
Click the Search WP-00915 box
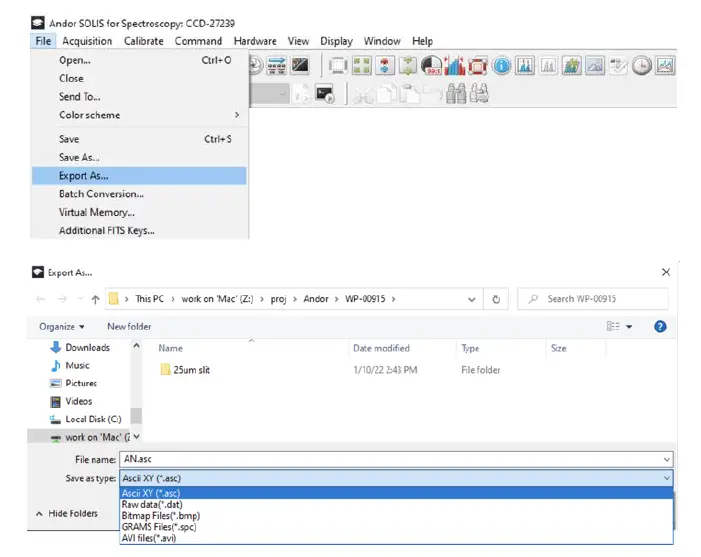[593, 299]
